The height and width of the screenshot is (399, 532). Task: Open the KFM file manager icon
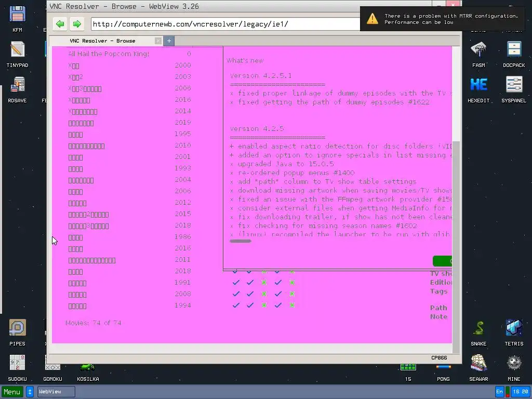click(x=17, y=19)
